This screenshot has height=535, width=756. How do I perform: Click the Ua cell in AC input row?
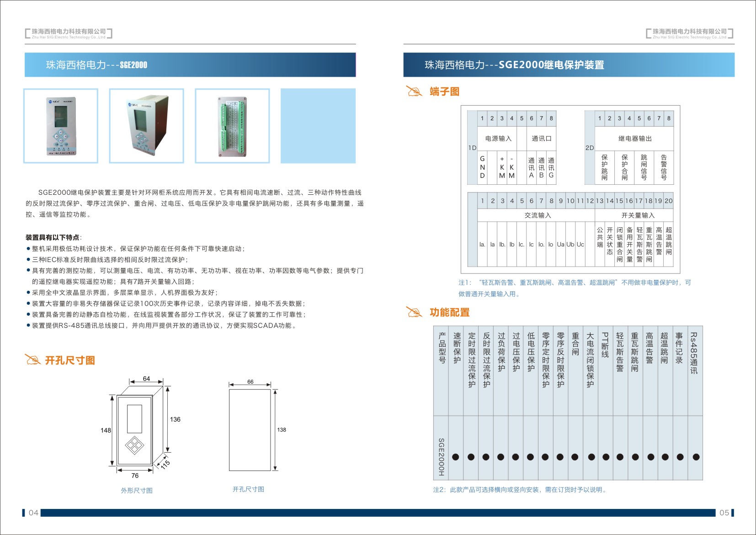pyautogui.click(x=560, y=244)
